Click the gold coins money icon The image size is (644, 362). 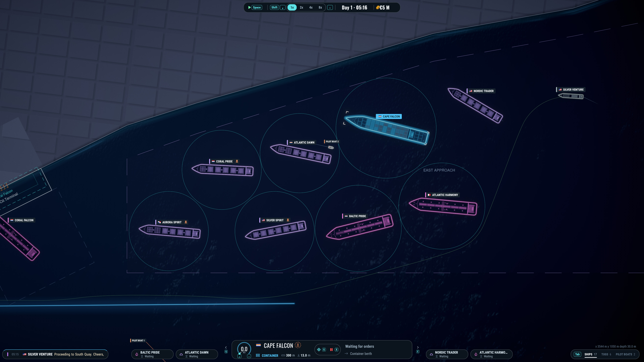pos(378,8)
